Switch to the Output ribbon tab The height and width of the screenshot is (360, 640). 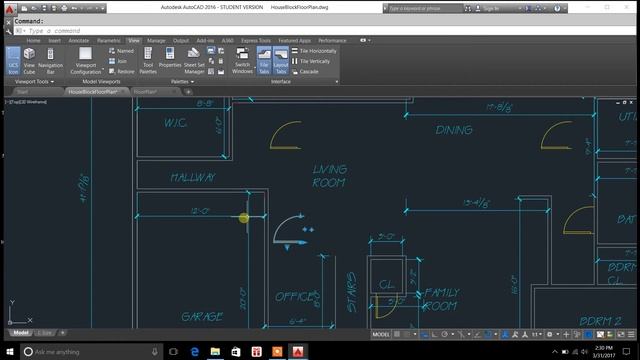(181, 40)
